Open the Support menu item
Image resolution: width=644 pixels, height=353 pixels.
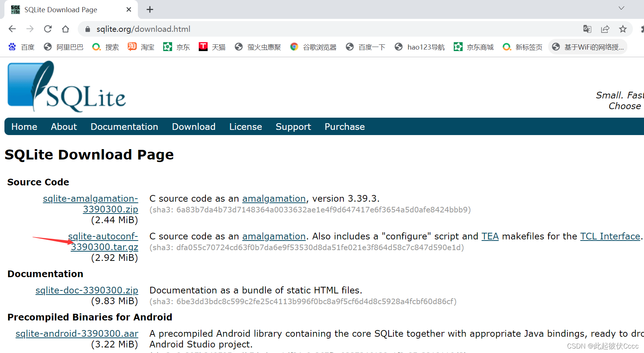tap(294, 127)
